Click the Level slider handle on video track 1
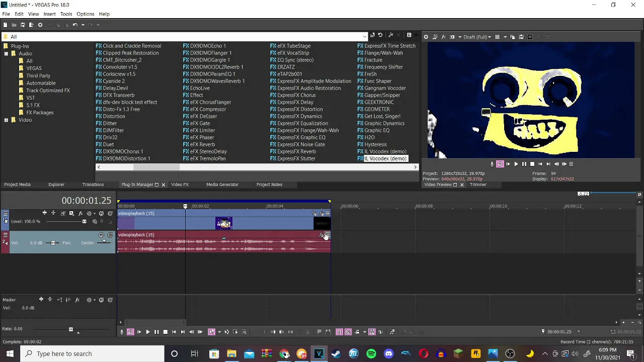This screenshot has height=362, width=644. (x=84, y=221)
